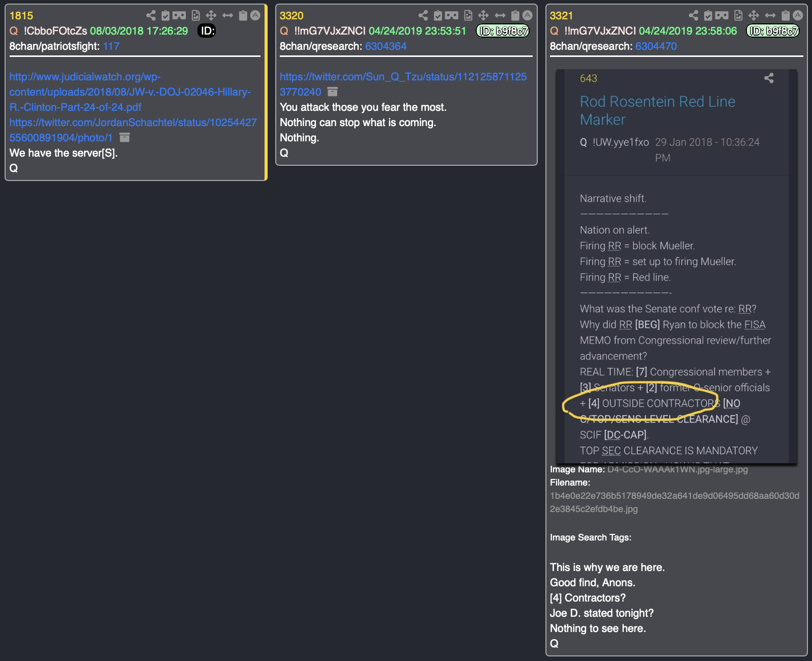Select goggles view icon on post 3321
The image size is (812, 661).
[722, 16]
